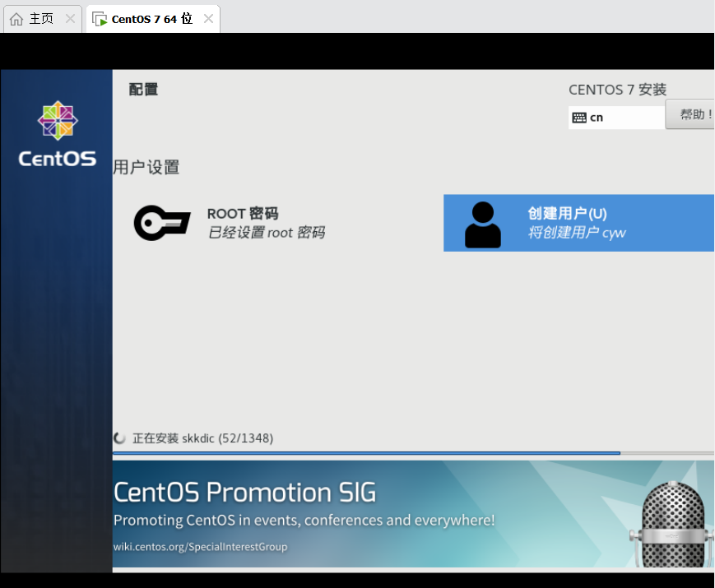Click the installation progress bar
715x588 pixels.
point(413,453)
